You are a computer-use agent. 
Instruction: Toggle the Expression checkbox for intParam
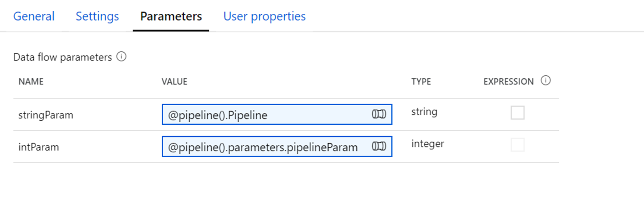click(517, 145)
